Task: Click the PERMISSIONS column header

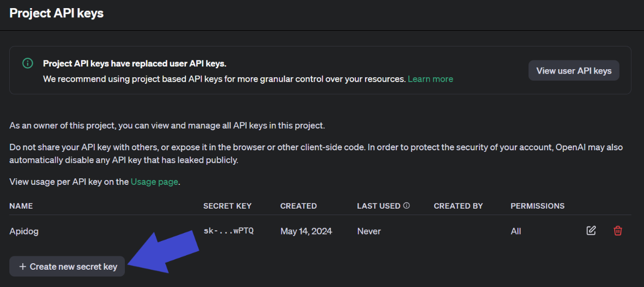Action: (x=537, y=206)
